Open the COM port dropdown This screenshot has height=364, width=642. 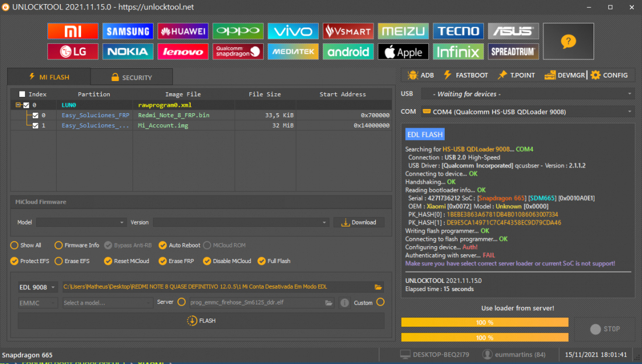[528, 112]
